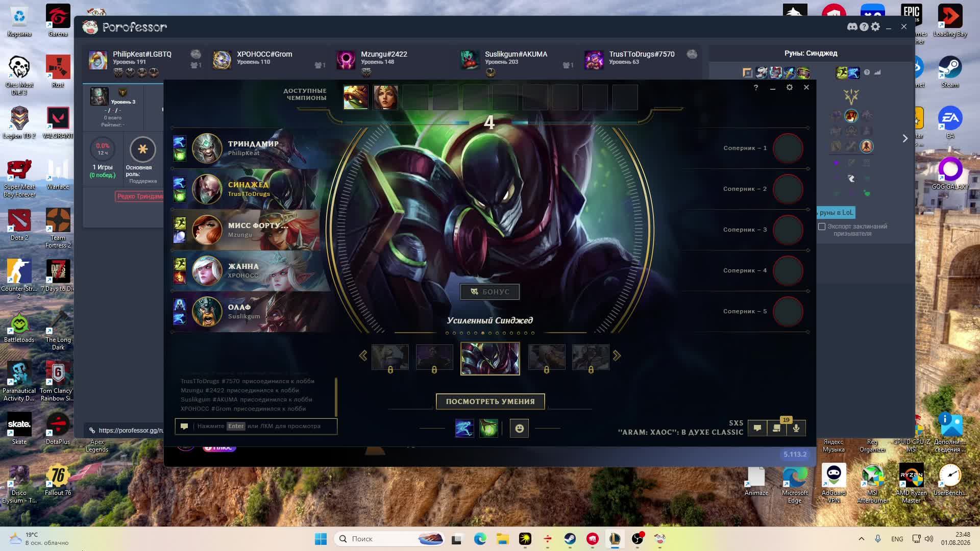
Task: Click Соперник – 1 empty slot
Action: (x=788, y=148)
